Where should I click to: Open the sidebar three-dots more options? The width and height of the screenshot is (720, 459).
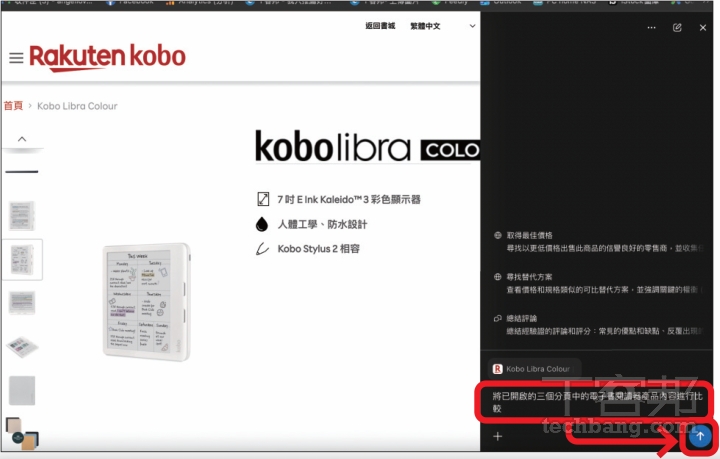coord(652,28)
